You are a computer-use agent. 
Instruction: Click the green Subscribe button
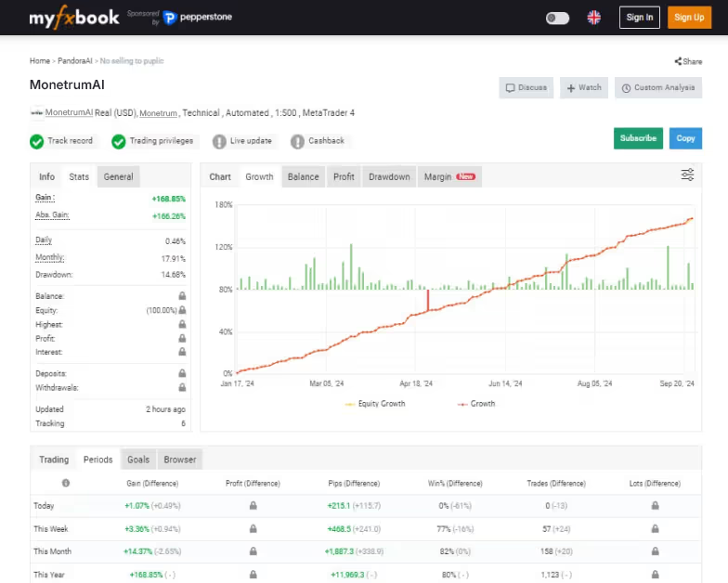(638, 138)
